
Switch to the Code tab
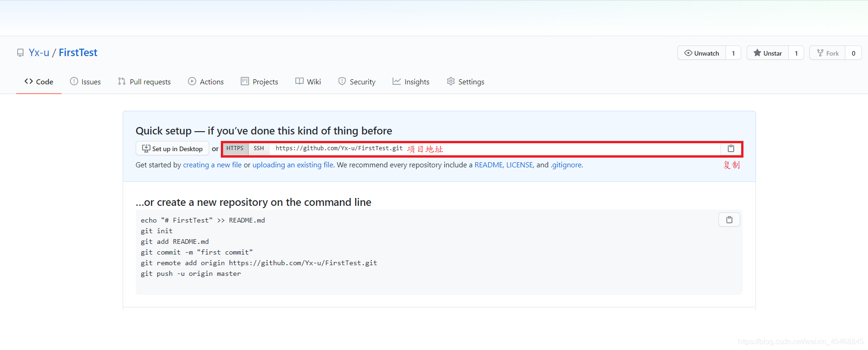pos(39,82)
